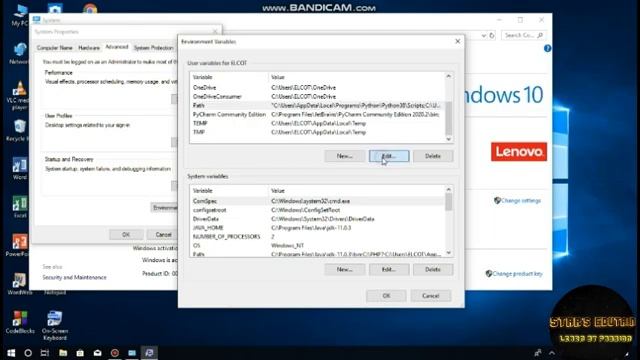Image resolution: width=640 pixels, height=360 pixels.
Task: Click Edit under System variables
Action: tap(389, 269)
